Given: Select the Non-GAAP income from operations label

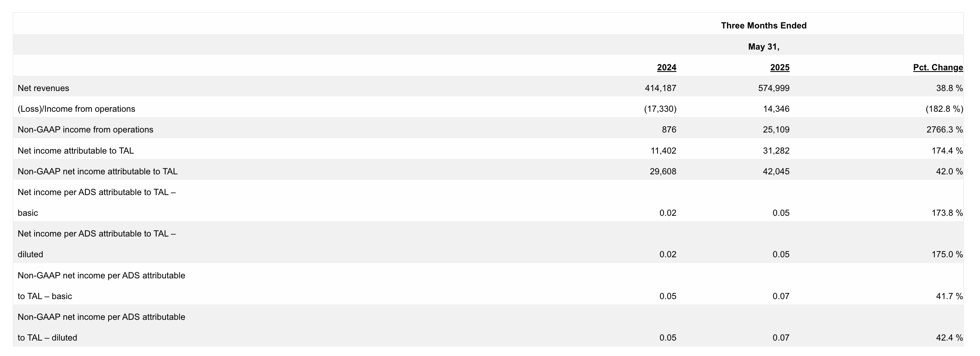Looking at the screenshot, I should click(85, 130).
